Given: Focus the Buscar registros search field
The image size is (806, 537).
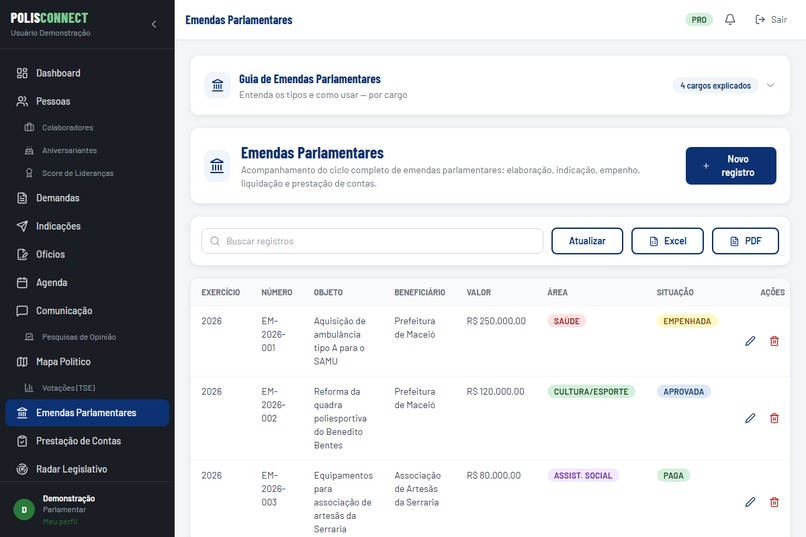Looking at the screenshot, I should [372, 241].
